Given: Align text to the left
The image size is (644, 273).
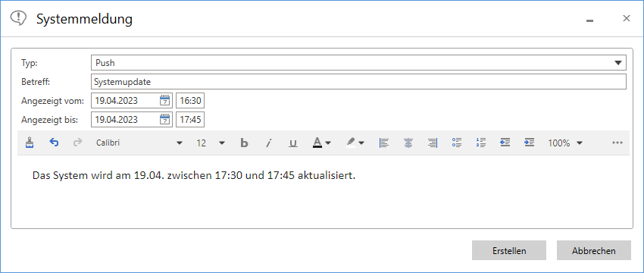Looking at the screenshot, I should coord(384,143).
